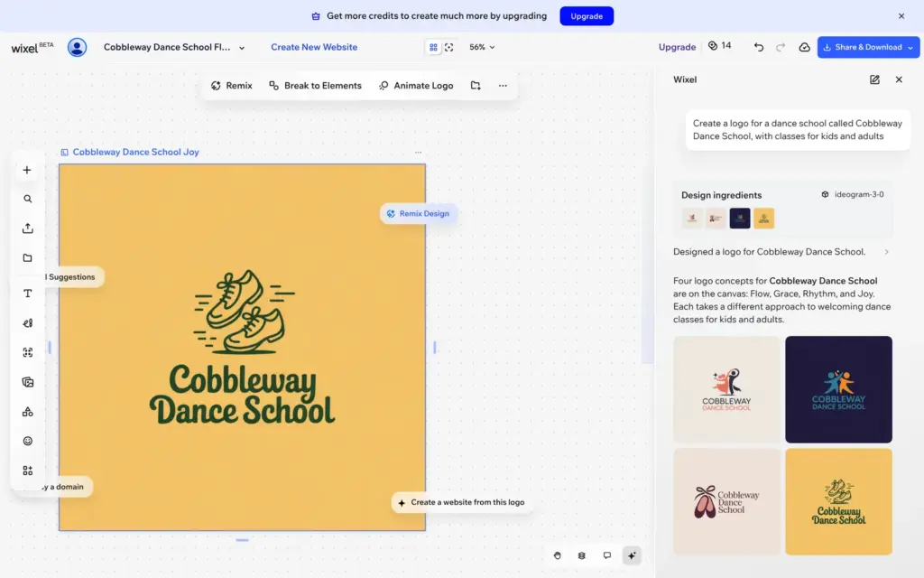924x578 pixels.
Task: Start a new chat with edit icon
Action: tap(874, 79)
